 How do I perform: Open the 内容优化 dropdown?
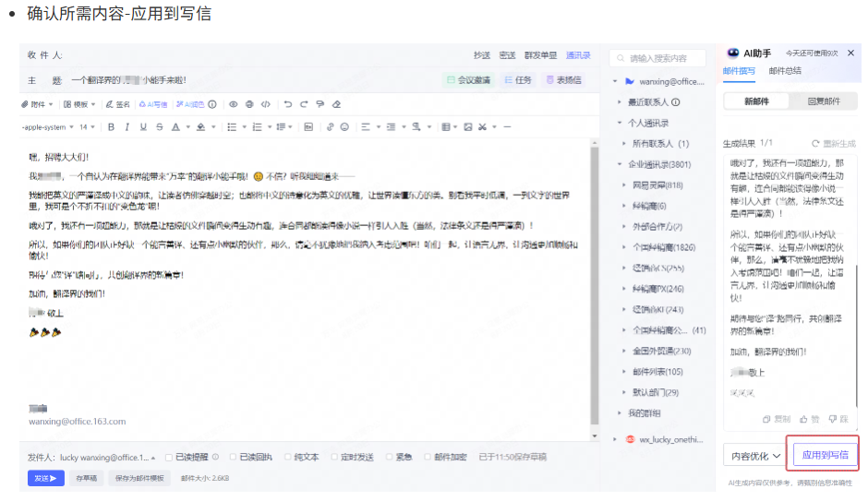click(755, 456)
